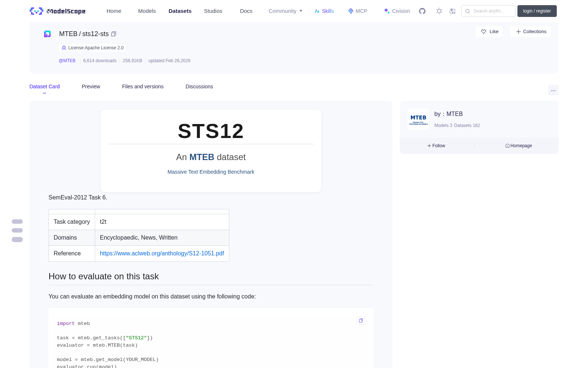Screen dimensions: 588x368
Task: Select the Dataset Card tab
Action: coord(44,86)
